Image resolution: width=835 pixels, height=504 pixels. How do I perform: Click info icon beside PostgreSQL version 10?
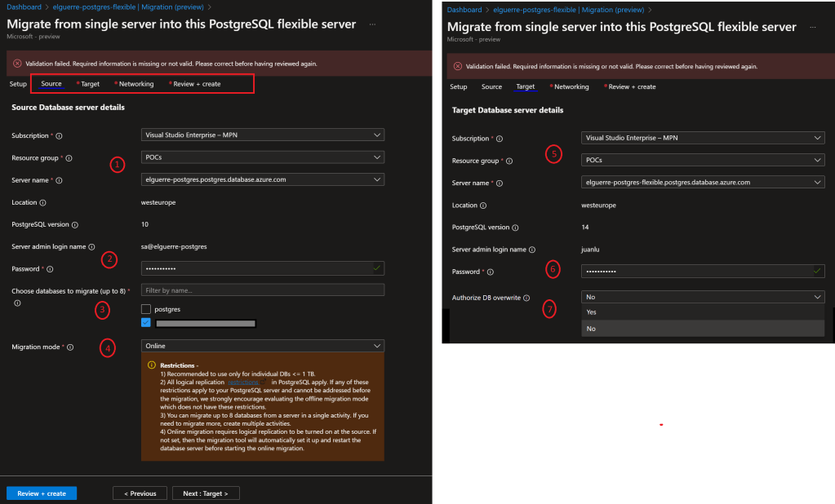(75, 224)
